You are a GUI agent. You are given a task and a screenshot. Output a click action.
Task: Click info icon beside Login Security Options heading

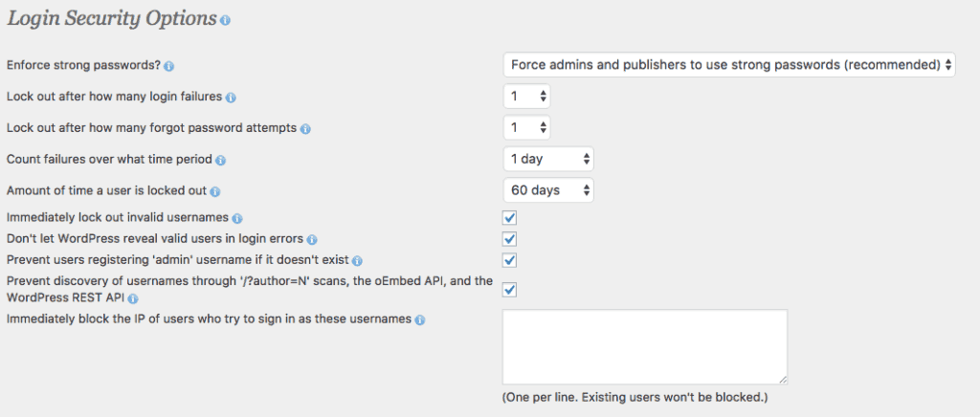coord(225,21)
